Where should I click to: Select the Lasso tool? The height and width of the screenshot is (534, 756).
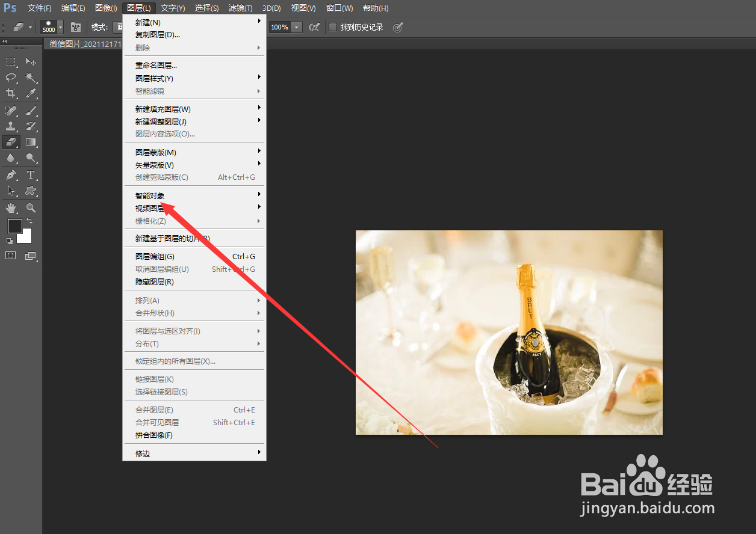pos(11,77)
